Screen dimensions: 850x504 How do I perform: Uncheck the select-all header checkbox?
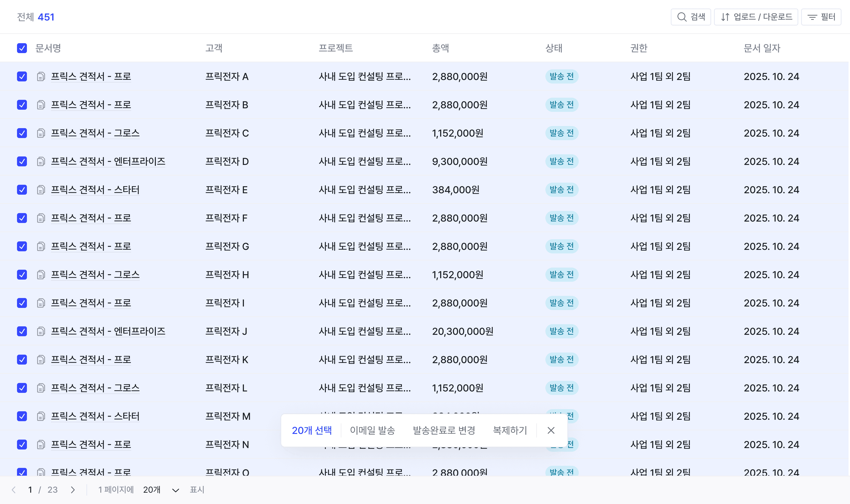(22, 48)
